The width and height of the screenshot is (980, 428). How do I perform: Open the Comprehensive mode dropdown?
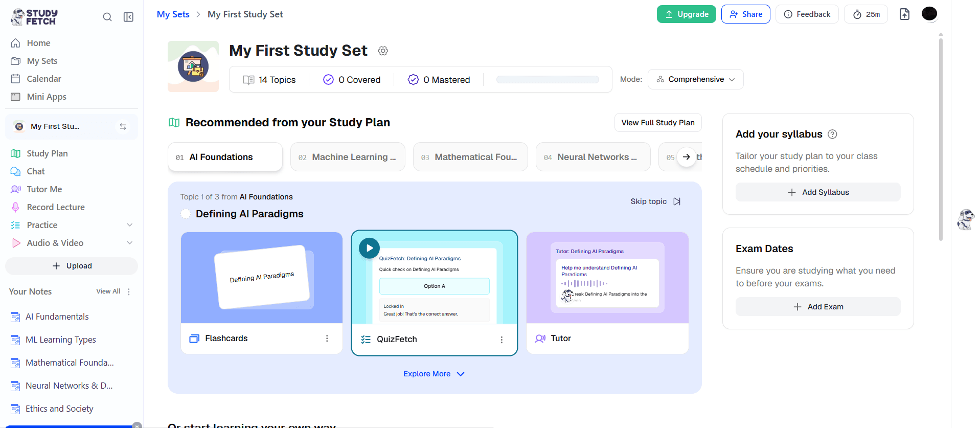point(695,79)
